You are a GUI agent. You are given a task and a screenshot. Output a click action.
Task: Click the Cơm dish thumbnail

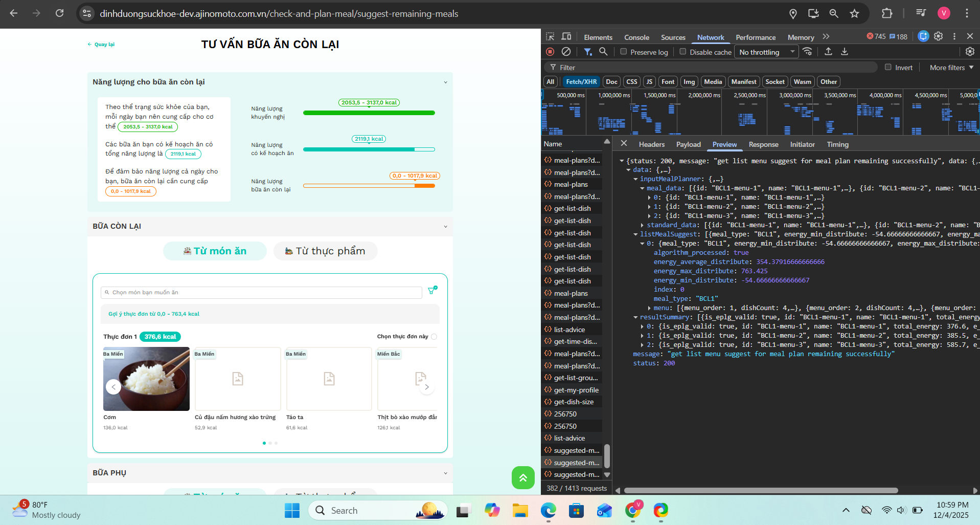pyautogui.click(x=146, y=379)
